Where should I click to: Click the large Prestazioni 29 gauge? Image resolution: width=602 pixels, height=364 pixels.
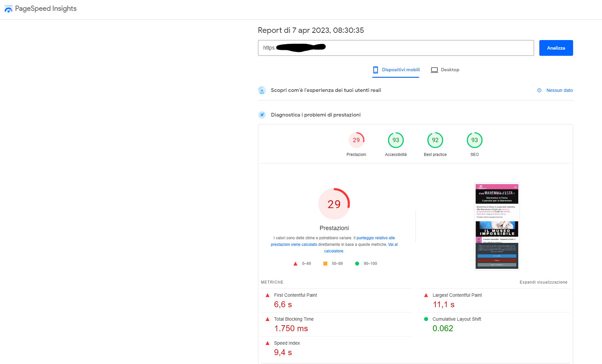(x=334, y=204)
